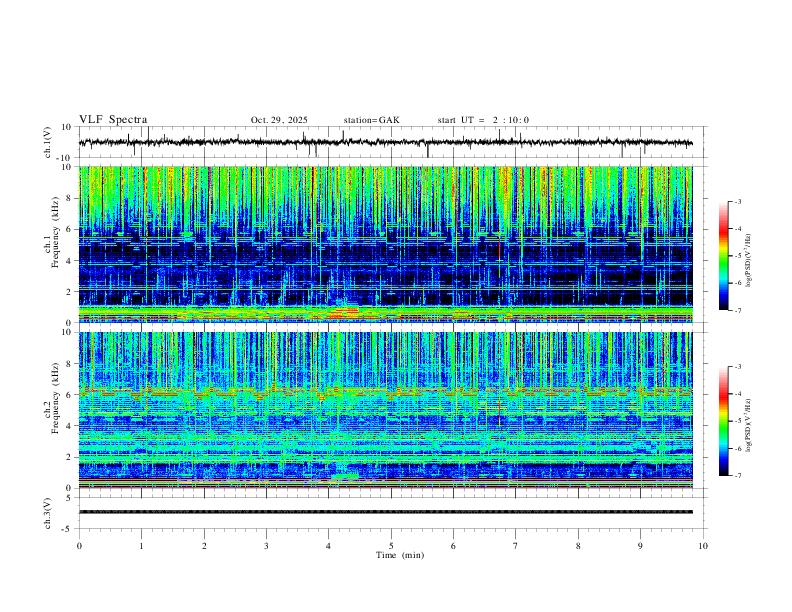792x612 pixels.
Task: Click the ch.1 voltage waveform trace
Action: point(385,142)
